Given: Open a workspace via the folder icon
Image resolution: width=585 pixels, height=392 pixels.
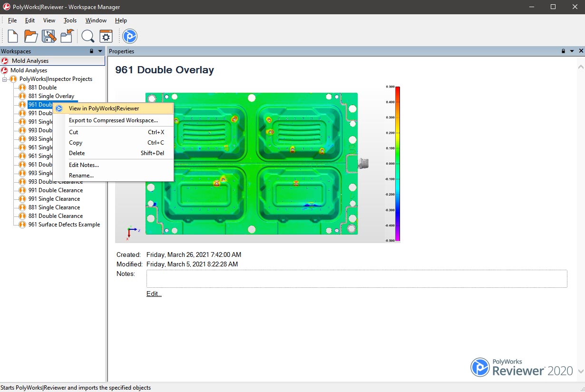Looking at the screenshot, I should tap(31, 36).
